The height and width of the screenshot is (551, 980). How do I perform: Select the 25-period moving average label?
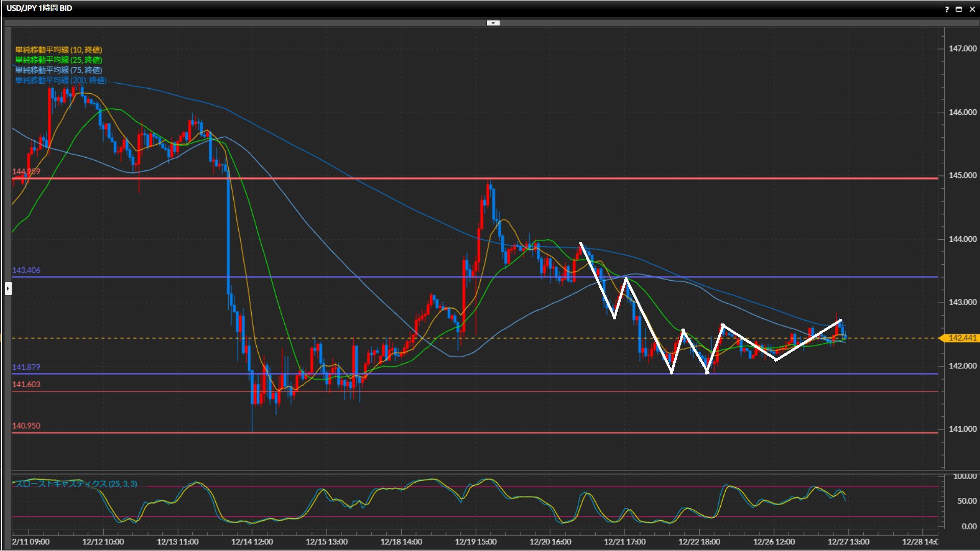(x=58, y=60)
